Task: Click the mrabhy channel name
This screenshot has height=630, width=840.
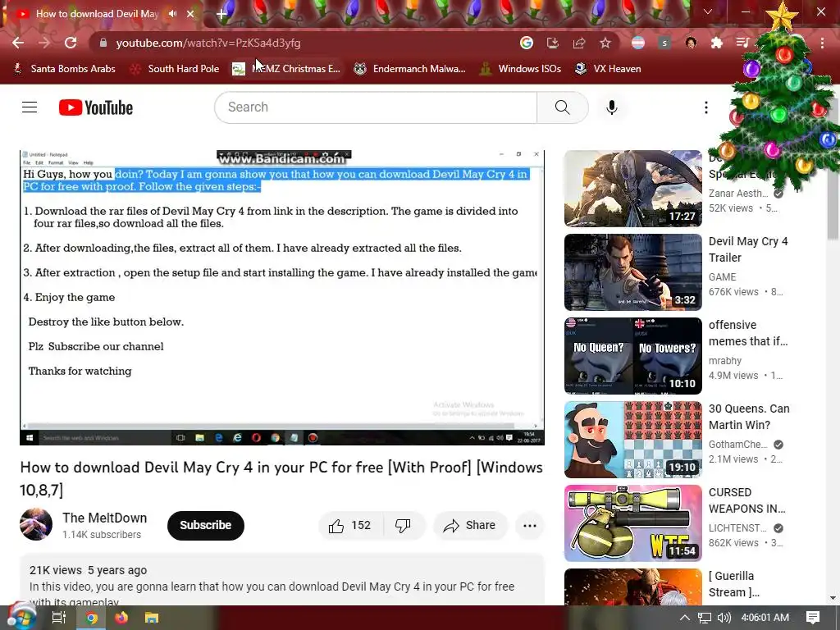Action: [x=725, y=361]
